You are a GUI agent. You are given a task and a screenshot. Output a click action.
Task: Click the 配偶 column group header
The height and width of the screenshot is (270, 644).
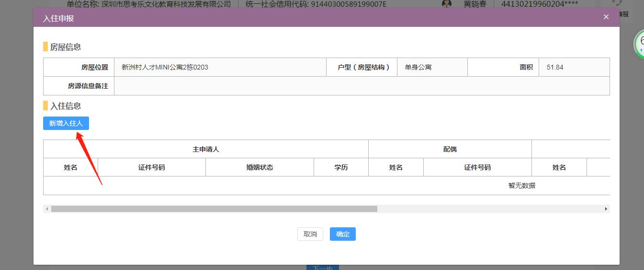[450, 149]
